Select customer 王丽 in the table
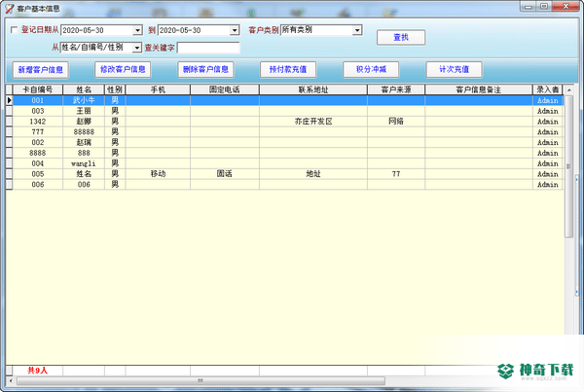 point(84,111)
